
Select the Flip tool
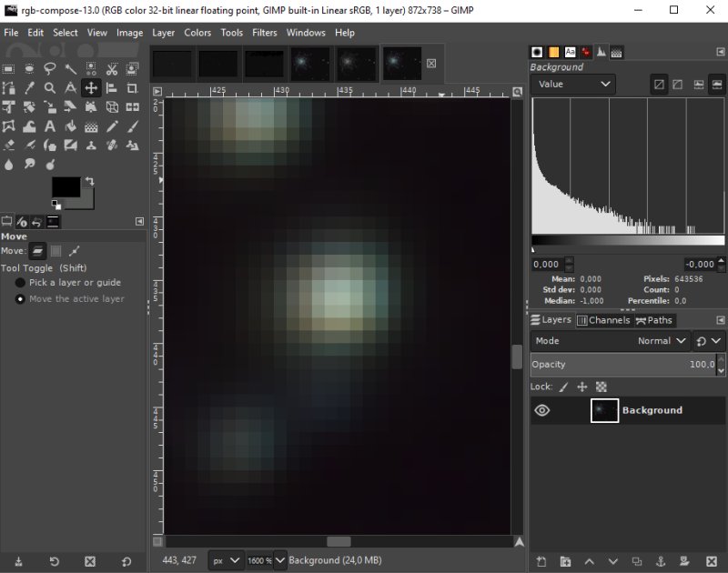pyautogui.click(x=132, y=107)
